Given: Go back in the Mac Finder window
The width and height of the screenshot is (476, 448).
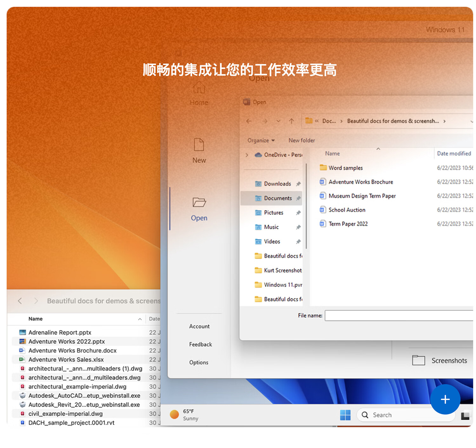Looking at the screenshot, I should [20, 301].
